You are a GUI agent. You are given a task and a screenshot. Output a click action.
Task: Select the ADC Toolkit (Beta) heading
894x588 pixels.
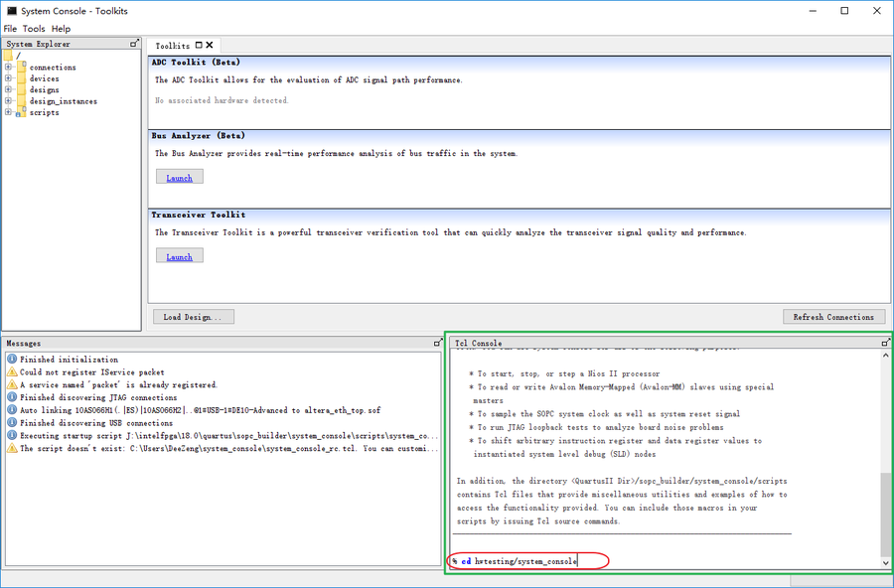pyautogui.click(x=196, y=63)
